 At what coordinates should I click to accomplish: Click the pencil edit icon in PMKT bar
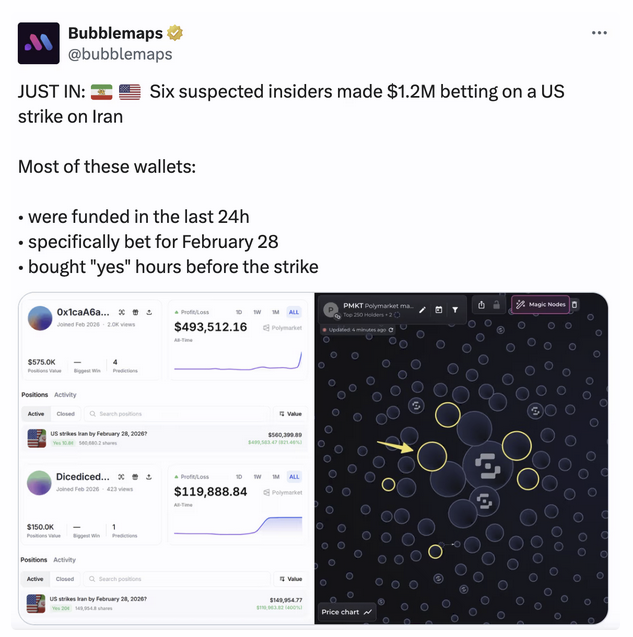coord(423,310)
